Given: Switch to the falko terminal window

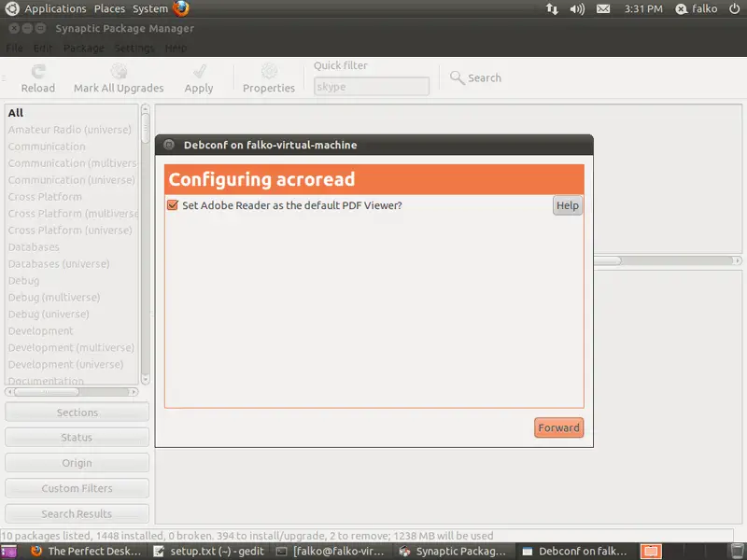Looking at the screenshot, I should [331, 552].
